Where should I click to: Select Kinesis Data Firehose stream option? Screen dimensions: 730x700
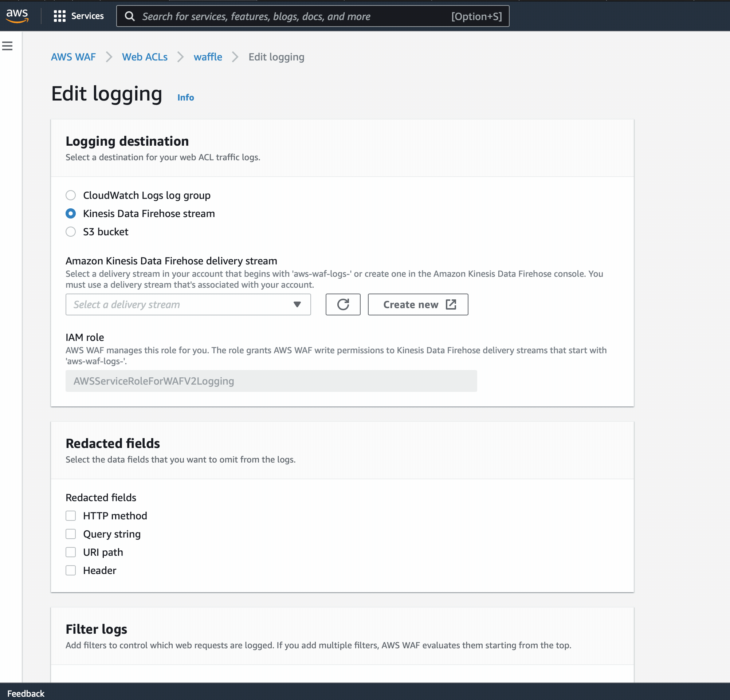pos(71,213)
